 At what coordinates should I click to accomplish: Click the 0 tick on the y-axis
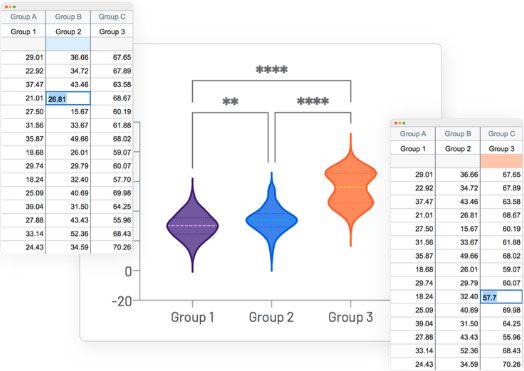(x=128, y=271)
